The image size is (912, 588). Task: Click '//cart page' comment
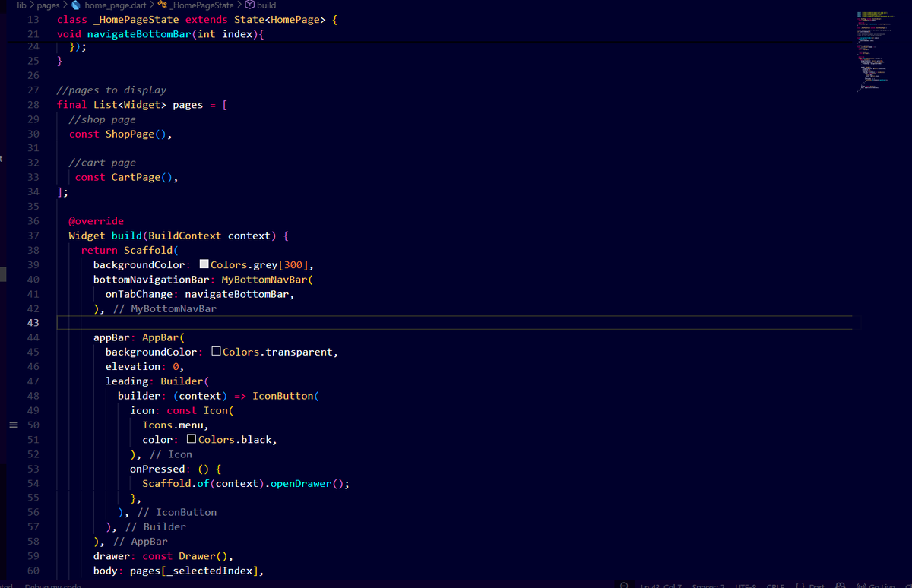point(103,163)
